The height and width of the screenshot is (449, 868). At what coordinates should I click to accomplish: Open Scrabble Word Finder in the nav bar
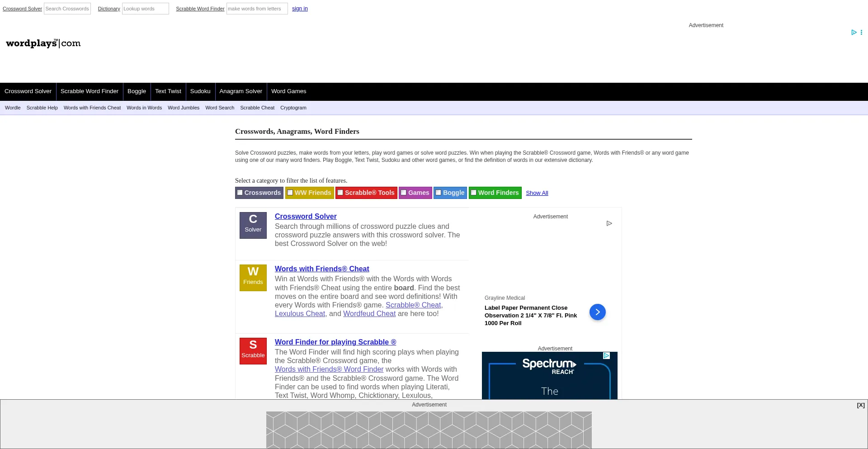(x=90, y=91)
